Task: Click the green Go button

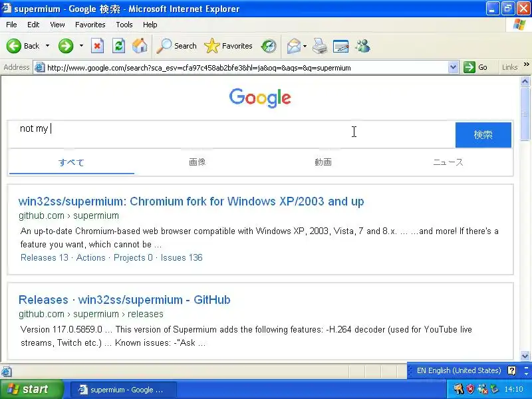Action: (475, 68)
